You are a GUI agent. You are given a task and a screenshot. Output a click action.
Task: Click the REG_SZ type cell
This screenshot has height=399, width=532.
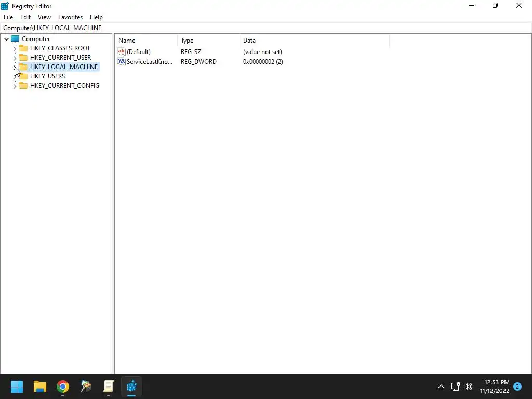[x=191, y=52]
